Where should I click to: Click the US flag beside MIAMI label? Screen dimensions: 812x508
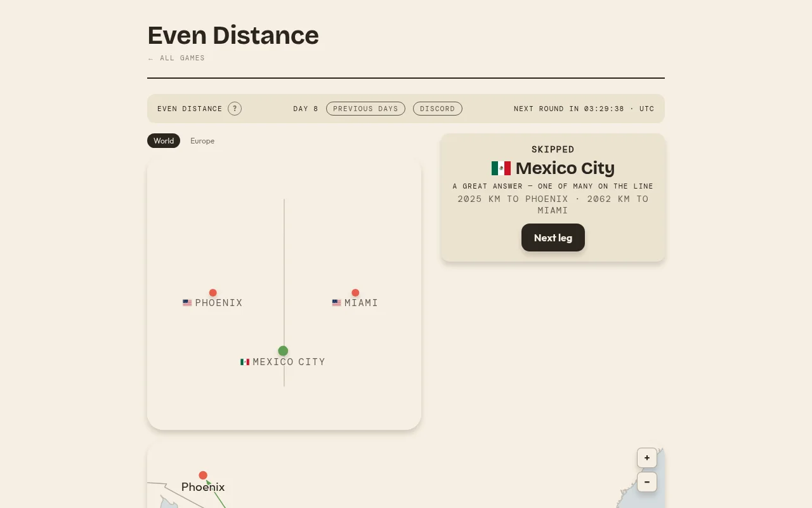tap(337, 303)
